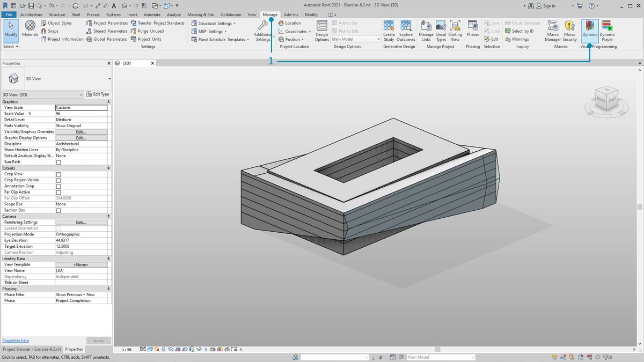
Task: Open the Massing & Site tab
Action: (200, 14)
